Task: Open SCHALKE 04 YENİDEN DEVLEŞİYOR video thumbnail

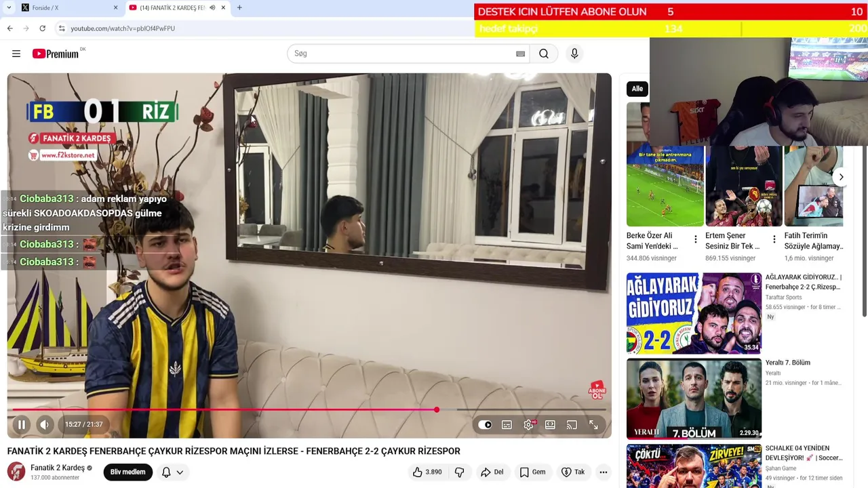Action: 694,466
